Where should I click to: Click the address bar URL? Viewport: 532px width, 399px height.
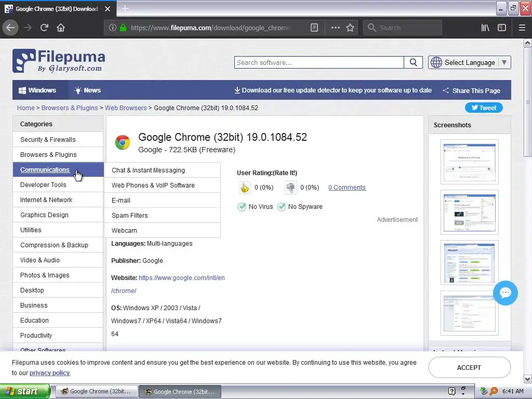pos(210,28)
